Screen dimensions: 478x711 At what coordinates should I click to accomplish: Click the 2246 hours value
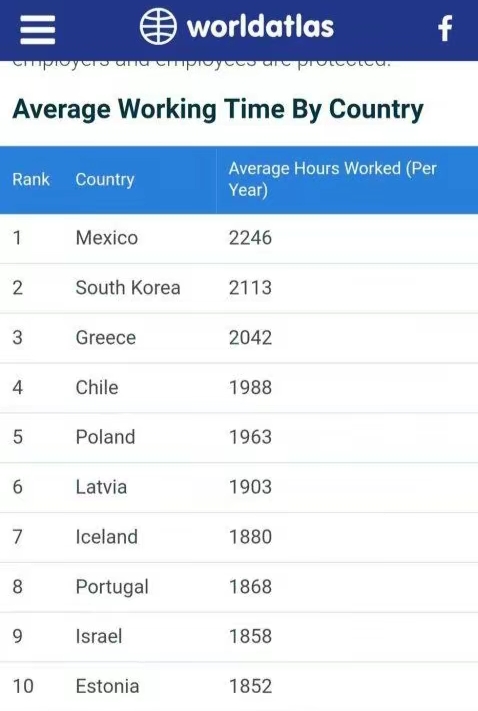click(x=250, y=238)
